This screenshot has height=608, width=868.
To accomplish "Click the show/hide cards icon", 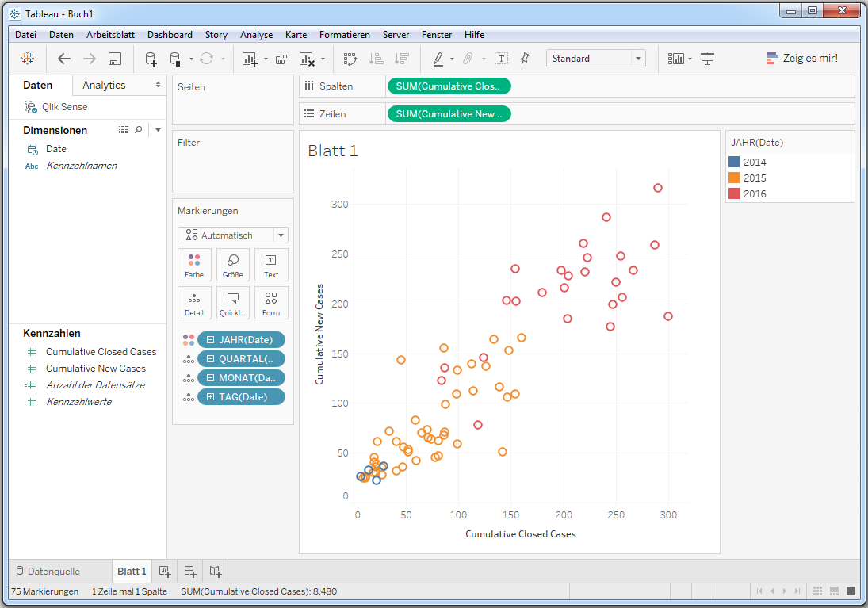I will (676, 59).
